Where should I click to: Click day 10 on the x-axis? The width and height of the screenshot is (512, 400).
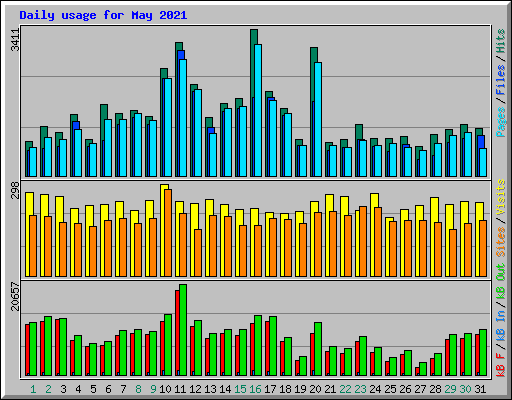coord(165,389)
